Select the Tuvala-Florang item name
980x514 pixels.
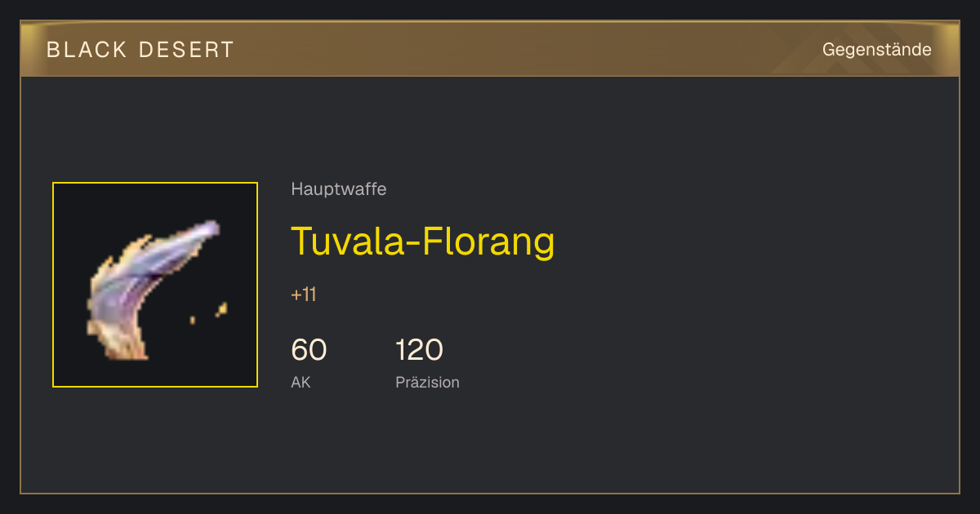click(x=423, y=241)
